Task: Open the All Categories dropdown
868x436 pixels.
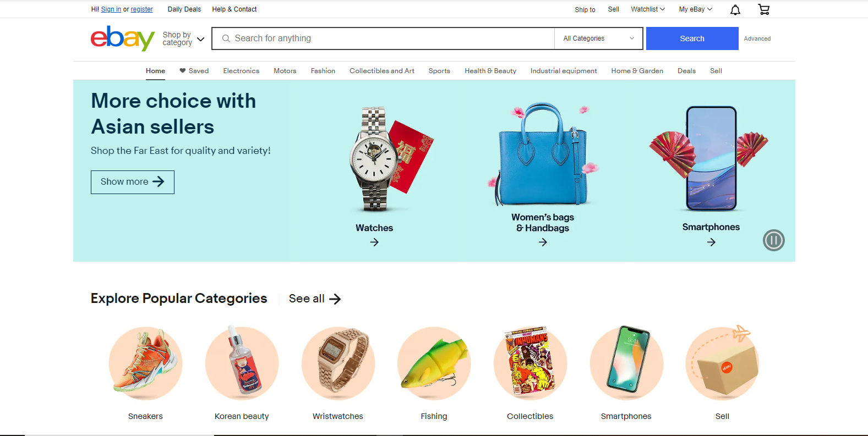Action: point(598,38)
